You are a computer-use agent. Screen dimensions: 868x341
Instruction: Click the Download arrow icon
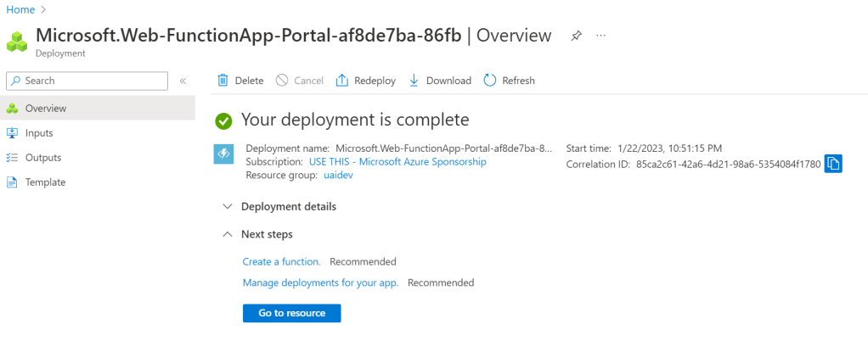point(414,81)
